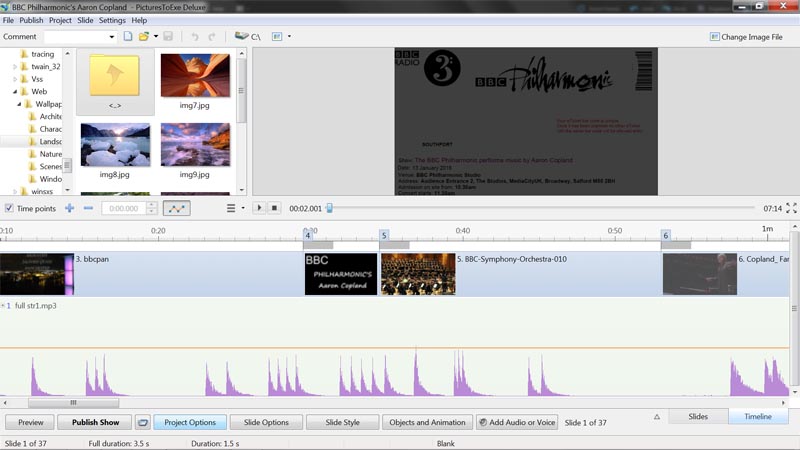Click the Stop button
The height and width of the screenshot is (450, 800).
[274, 208]
